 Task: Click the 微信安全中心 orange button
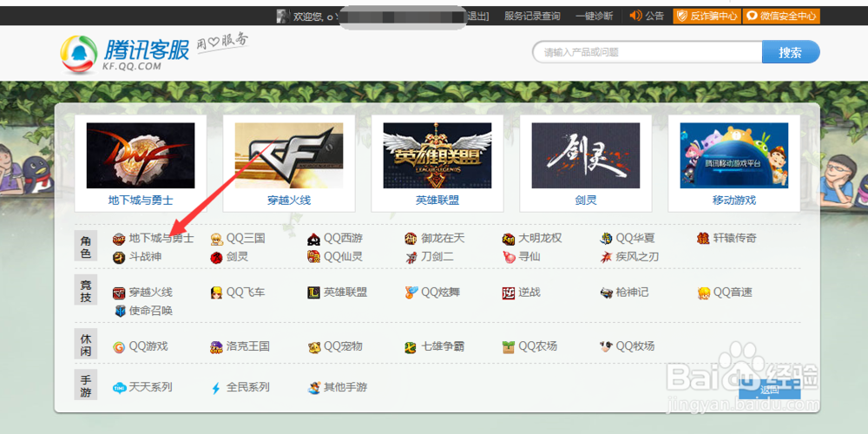pyautogui.click(x=781, y=16)
